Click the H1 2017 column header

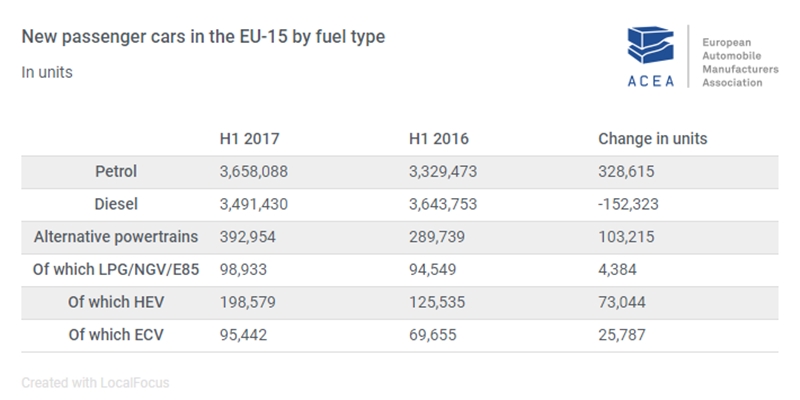[x=249, y=139]
